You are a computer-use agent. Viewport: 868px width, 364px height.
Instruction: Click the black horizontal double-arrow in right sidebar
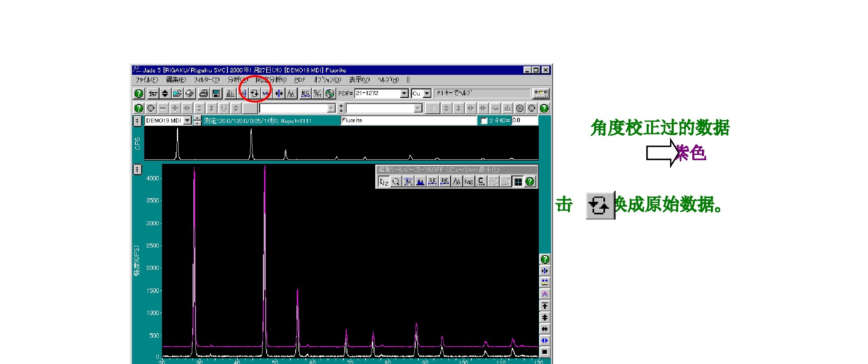(545, 329)
